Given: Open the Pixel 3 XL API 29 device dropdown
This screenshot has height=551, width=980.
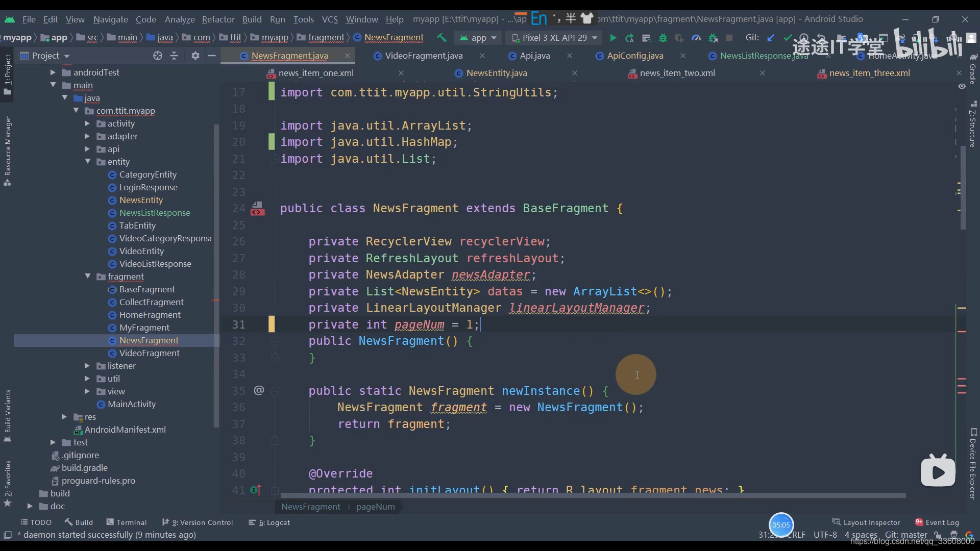Looking at the screenshot, I should click(554, 38).
